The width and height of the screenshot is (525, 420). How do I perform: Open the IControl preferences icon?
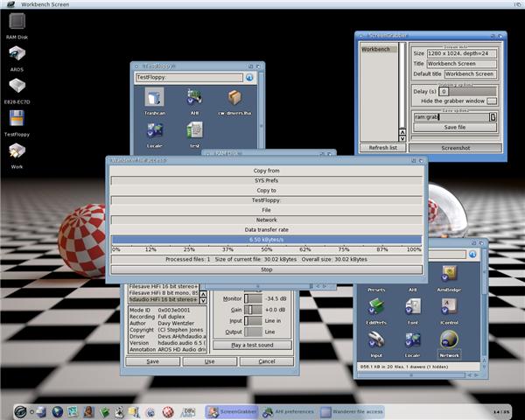449,306
